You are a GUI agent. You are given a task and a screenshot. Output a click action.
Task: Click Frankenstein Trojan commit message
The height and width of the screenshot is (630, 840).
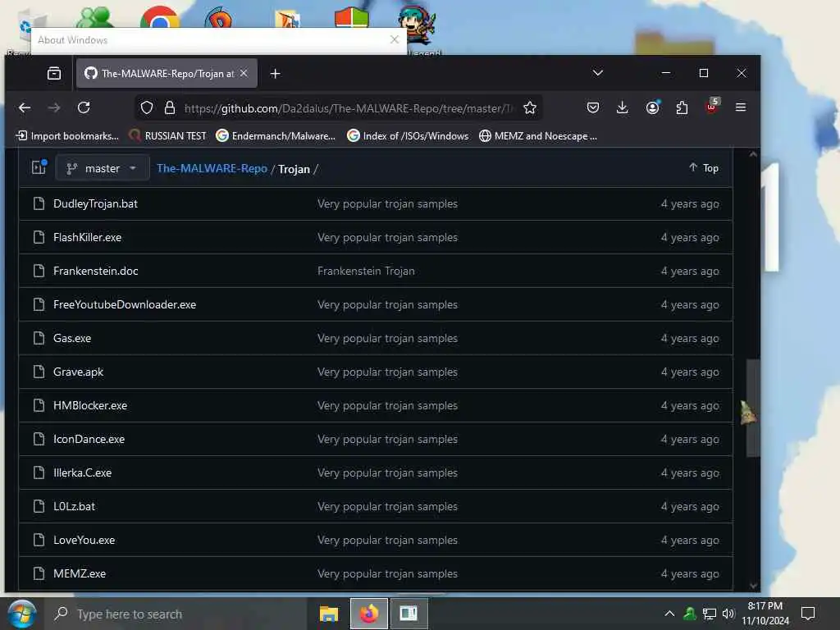click(x=366, y=271)
